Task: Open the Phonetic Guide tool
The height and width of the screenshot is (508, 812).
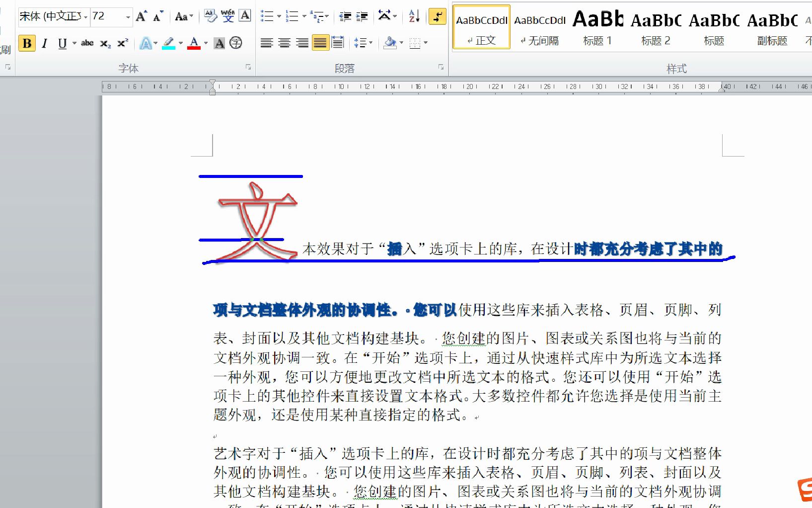Action: click(x=228, y=15)
